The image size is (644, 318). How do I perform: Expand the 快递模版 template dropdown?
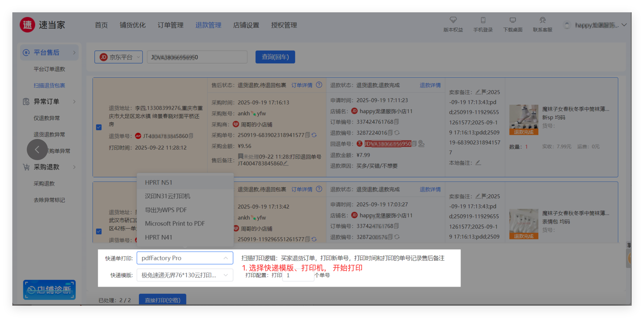(185, 275)
